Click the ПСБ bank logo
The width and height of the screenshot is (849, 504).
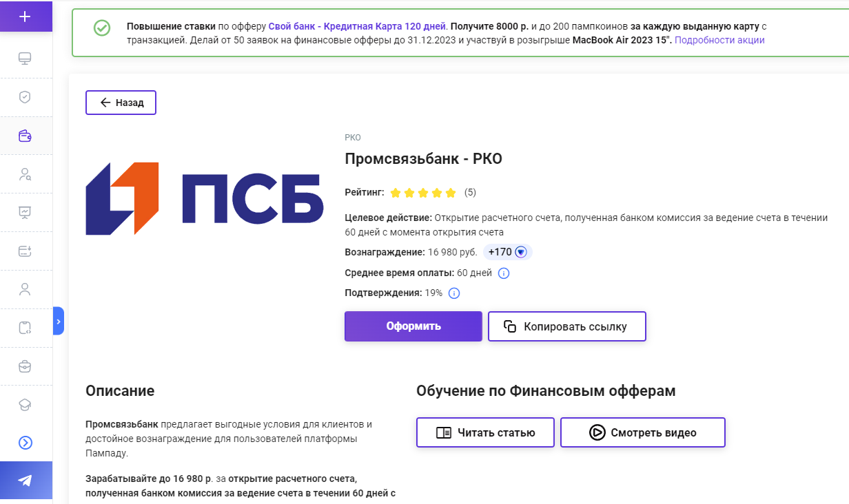205,199
